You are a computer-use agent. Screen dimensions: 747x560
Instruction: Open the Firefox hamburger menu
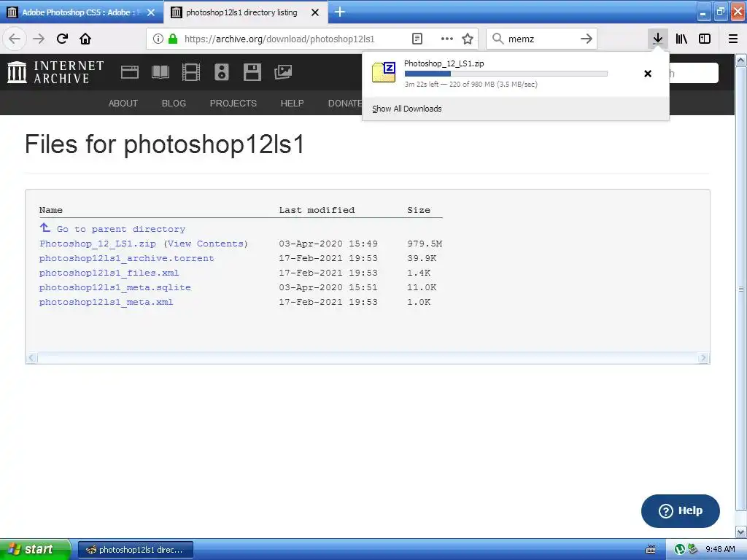[x=732, y=39]
